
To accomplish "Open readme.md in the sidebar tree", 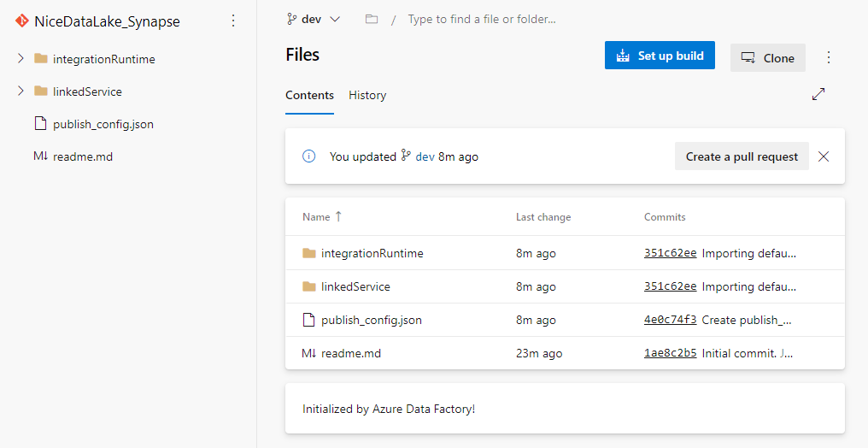I will point(83,156).
